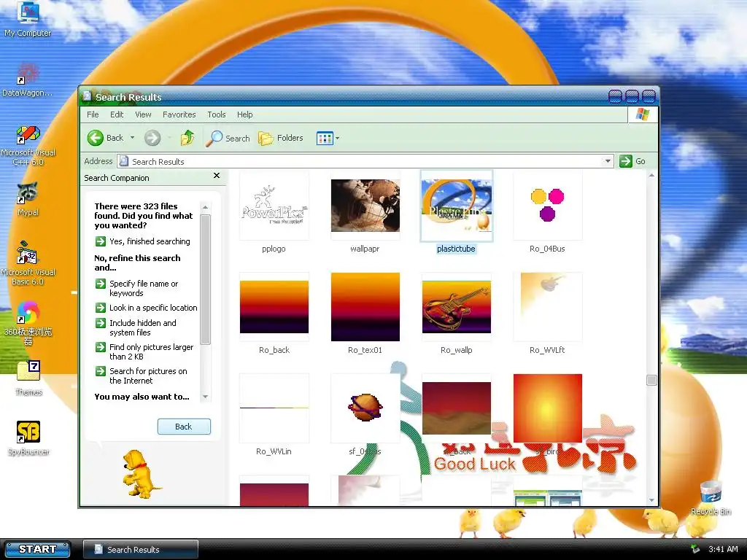
Task: Click the Views icon in toolbar
Action: pyautogui.click(x=325, y=139)
